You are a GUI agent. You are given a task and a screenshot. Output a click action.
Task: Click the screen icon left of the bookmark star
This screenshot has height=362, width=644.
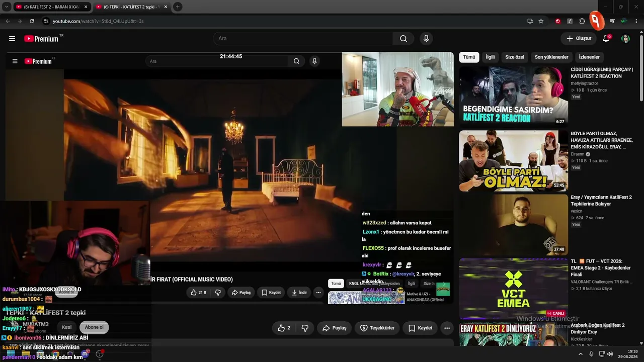click(x=530, y=21)
